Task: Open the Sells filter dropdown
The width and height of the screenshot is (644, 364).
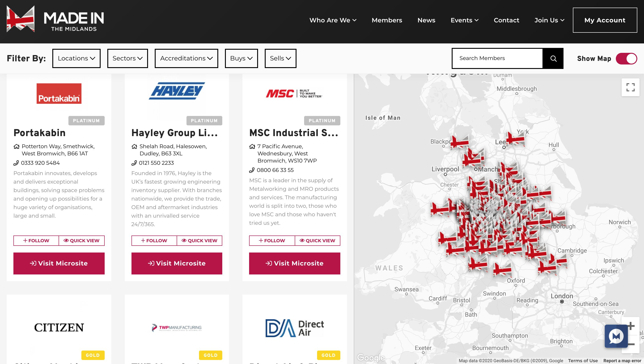Action: tap(280, 58)
